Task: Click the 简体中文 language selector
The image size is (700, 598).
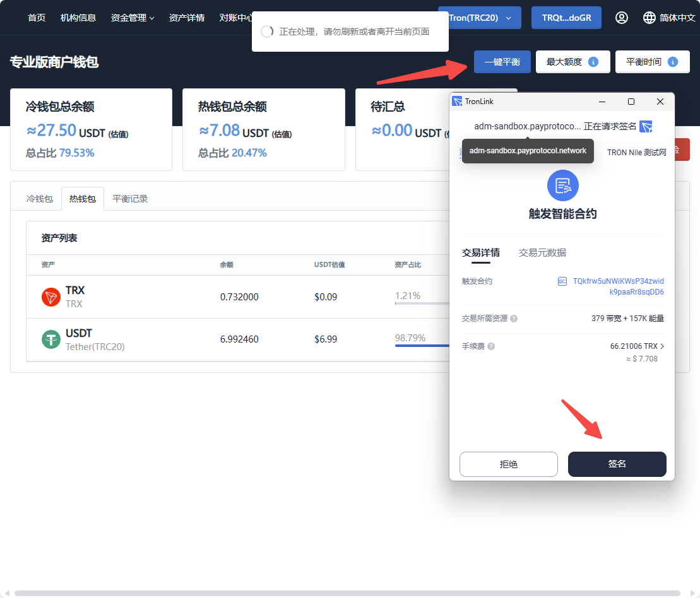Action: click(x=669, y=18)
